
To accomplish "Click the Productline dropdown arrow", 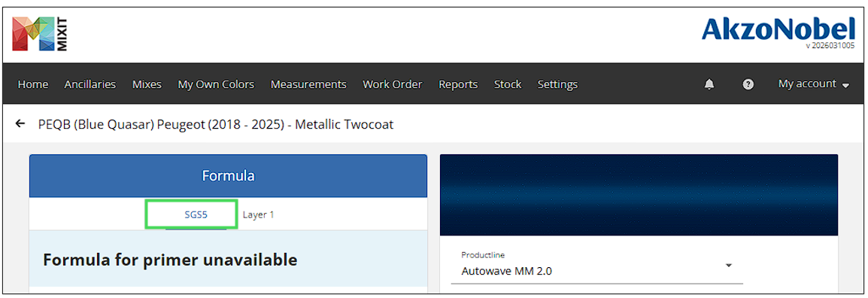I will (x=729, y=266).
